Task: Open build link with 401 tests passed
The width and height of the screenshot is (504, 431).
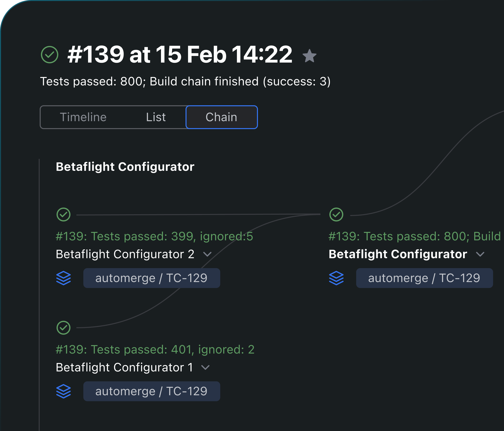Action: (x=155, y=349)
